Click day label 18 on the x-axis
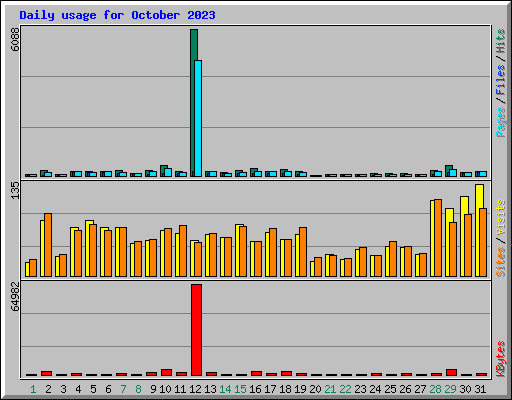Image resolution: width=512 pixels, height=400 pixels. [285, 389]
